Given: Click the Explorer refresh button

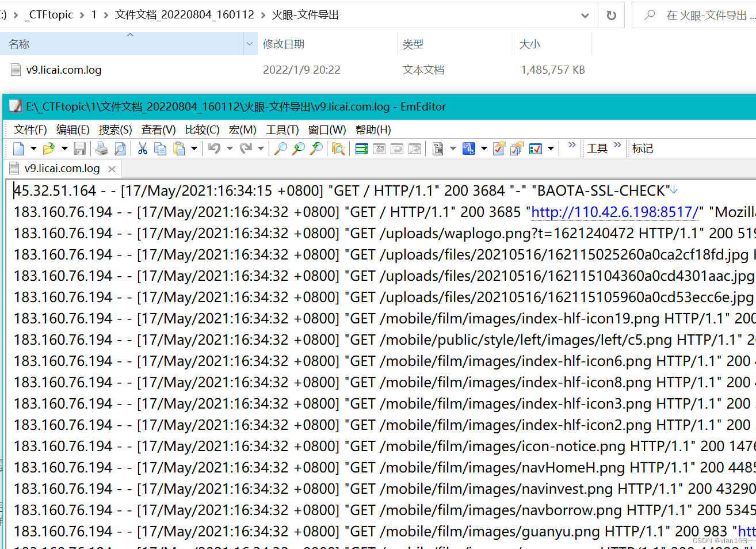Looking at the screenshot, I should [612, 16].
